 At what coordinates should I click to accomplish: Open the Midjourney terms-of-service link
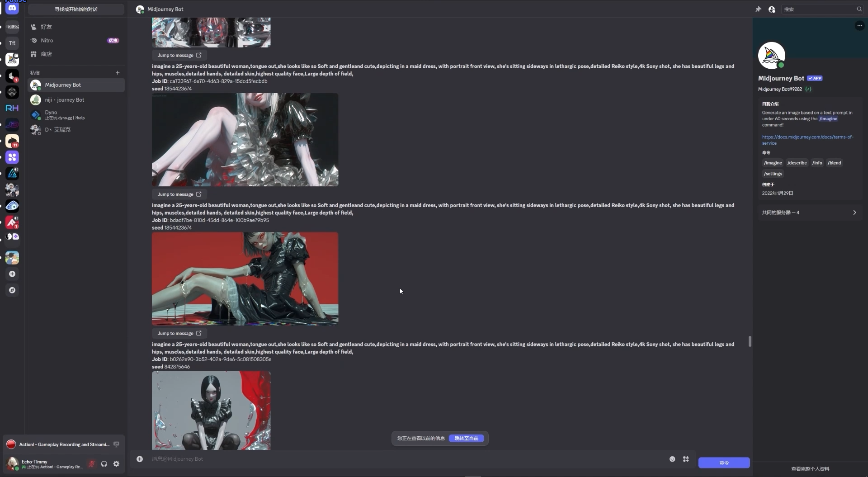point(807,140)
